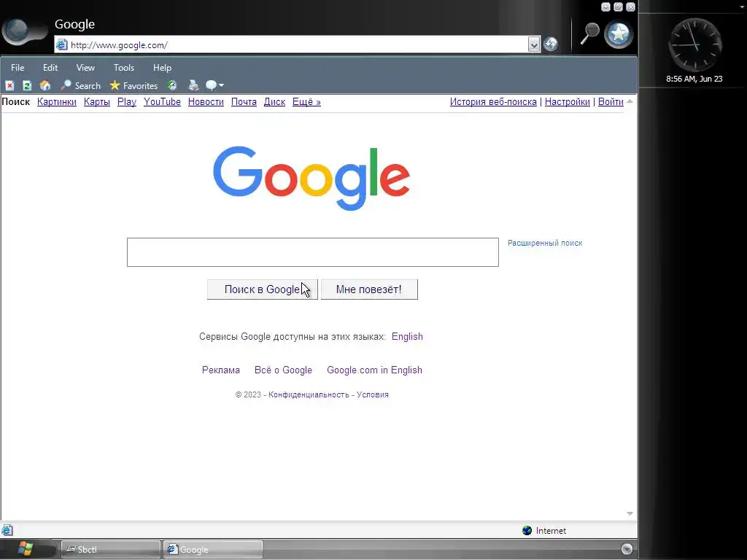Click the Internet zone globe icon
Image resolution: width=747 pixels, height=560 pixels.
pyautogui.click(x=527, y=531)
